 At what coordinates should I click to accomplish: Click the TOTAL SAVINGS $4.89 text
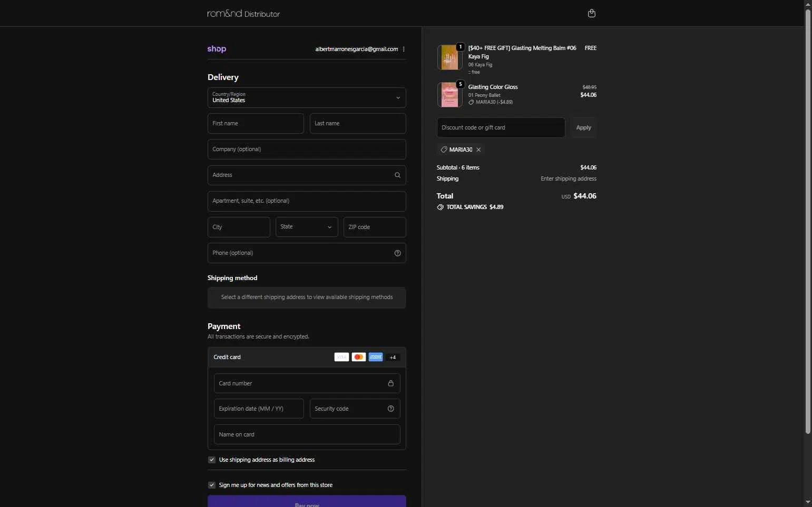[x=475, y=207]
